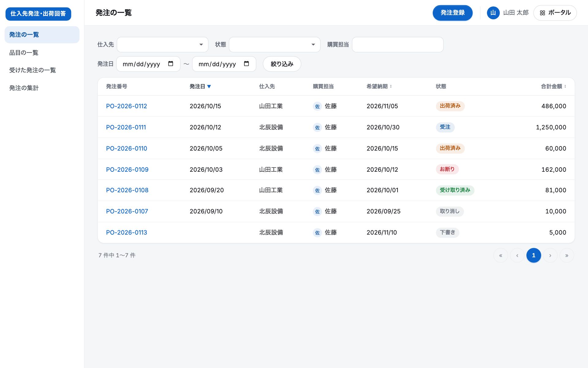Select page 1 in pagination
The image size is (588, 368).
(534, 255)
